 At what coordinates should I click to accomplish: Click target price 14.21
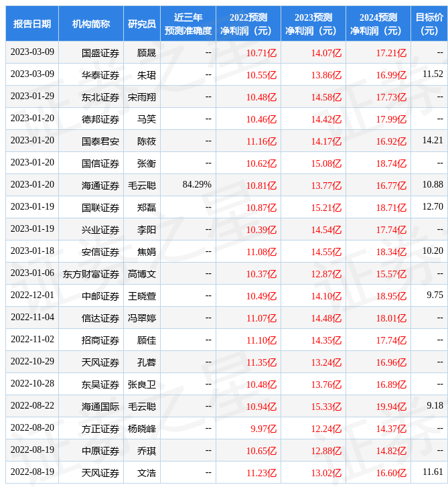coord(433,141)
